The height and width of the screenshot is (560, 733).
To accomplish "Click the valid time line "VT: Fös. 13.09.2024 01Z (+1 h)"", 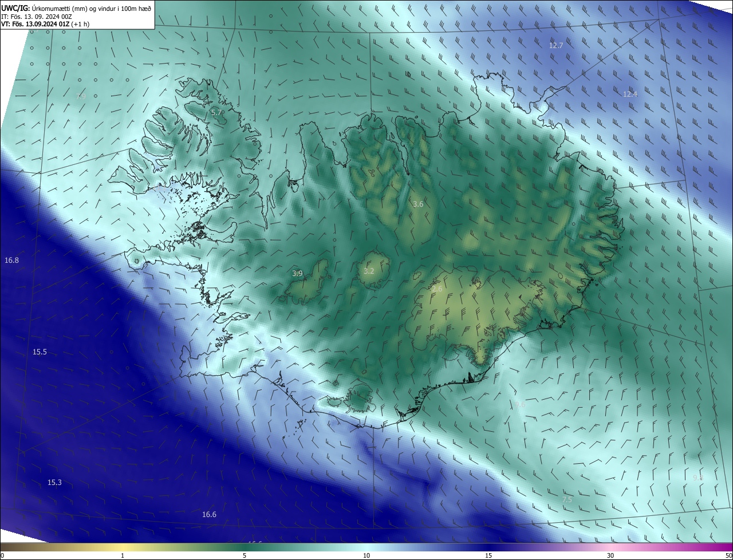I will tap(45, 24).
